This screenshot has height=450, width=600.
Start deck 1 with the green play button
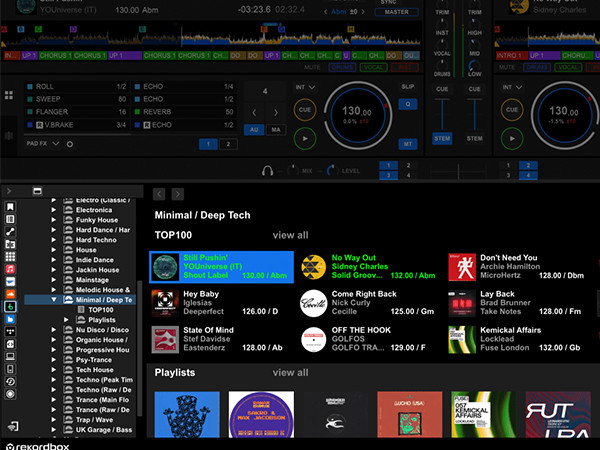(x=305, y=138)
